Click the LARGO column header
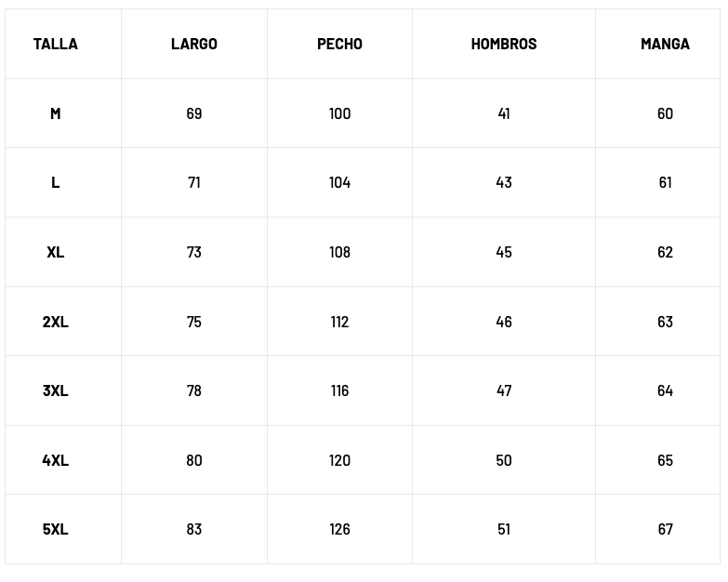The height and width of the screenshot is (582, 728). click(x=194, y=44)
